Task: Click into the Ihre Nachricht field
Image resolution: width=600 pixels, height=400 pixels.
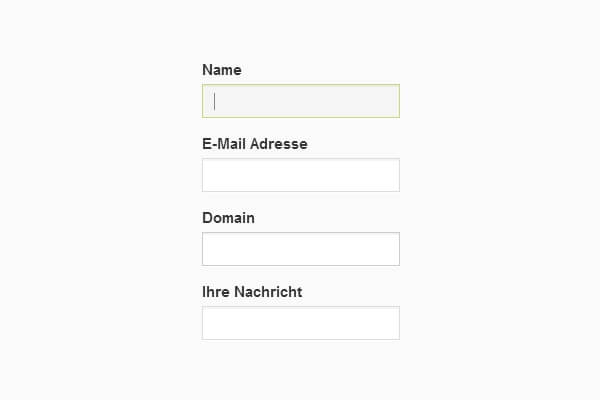Action: [300, 323]
